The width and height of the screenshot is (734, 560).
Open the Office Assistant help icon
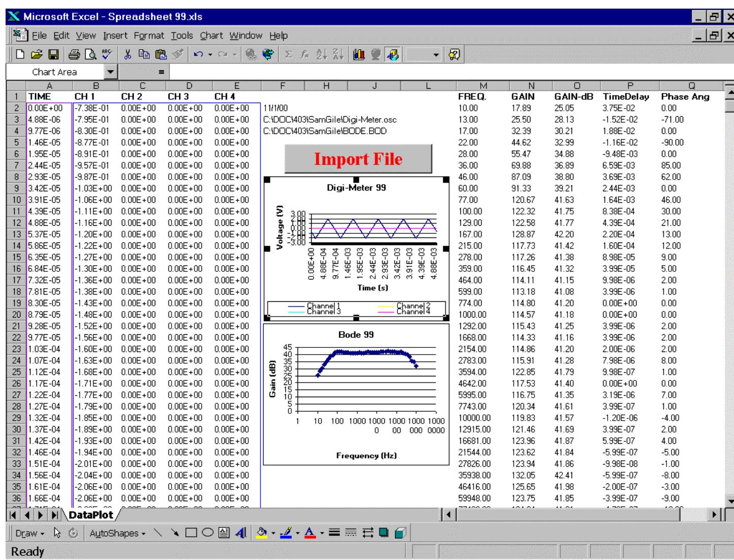coord(454,53)
